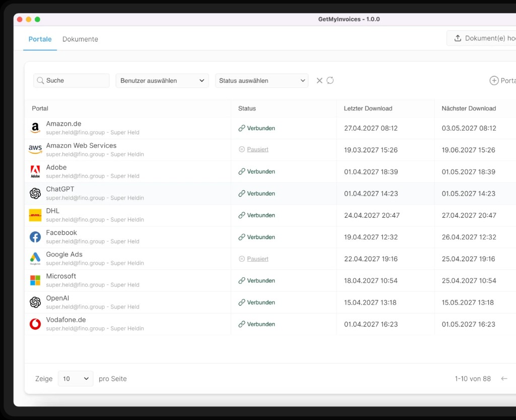
Task: Click Pausiert link for Google Ads
Action: (257, 259)
